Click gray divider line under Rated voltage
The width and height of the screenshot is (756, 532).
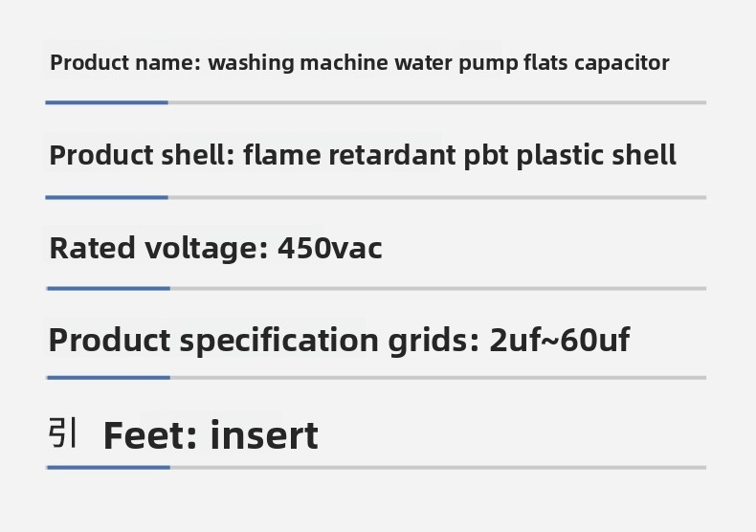(x=438, y=289)
